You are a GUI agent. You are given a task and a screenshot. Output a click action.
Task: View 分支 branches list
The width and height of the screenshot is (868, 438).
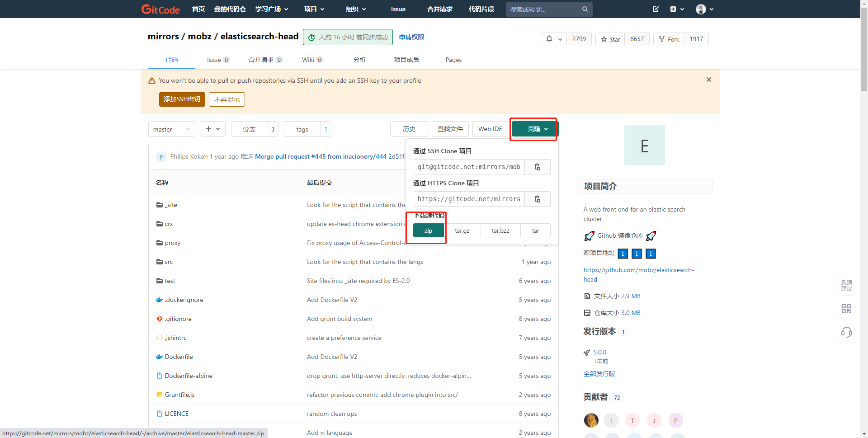click(255, 129)
